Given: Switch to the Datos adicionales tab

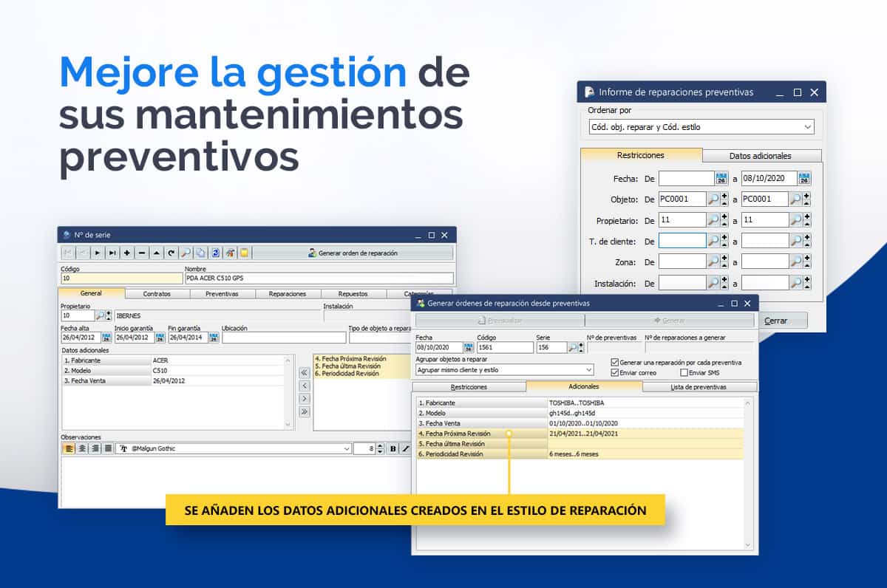Looking at the screenshot, I should 760,156.
